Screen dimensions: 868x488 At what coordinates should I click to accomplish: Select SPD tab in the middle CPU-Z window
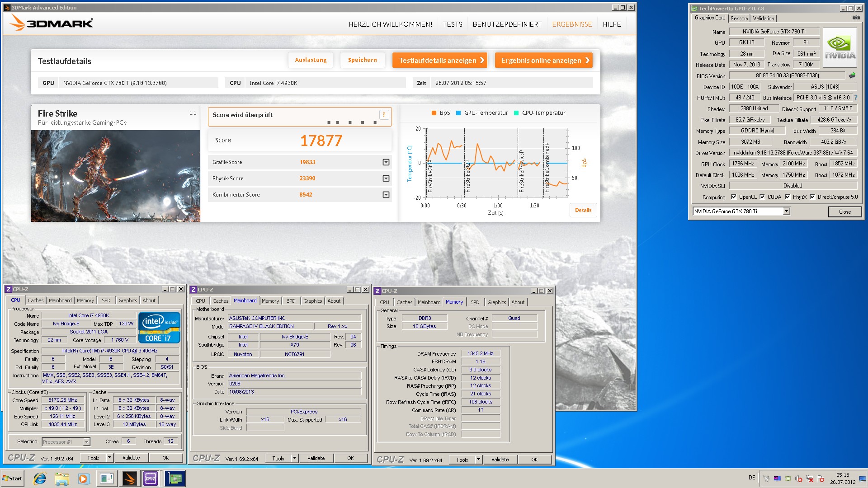point(291,301)
